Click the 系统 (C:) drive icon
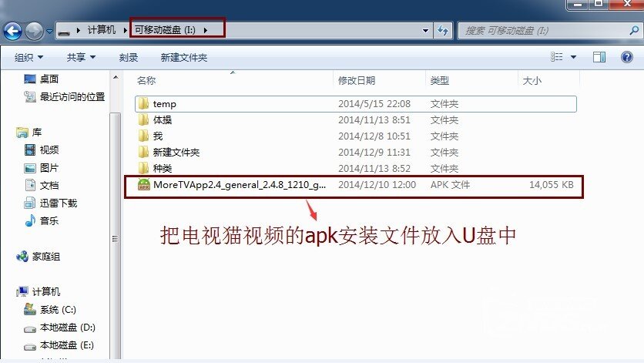Image resolution: width=644 pixels, height=363 pixels. pos(29,309)
